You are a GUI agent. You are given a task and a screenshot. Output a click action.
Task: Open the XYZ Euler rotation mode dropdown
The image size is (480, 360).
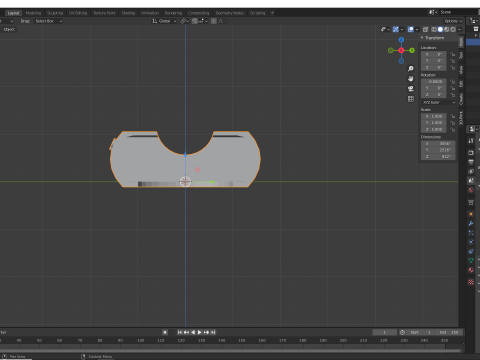[x=438, y=102]
